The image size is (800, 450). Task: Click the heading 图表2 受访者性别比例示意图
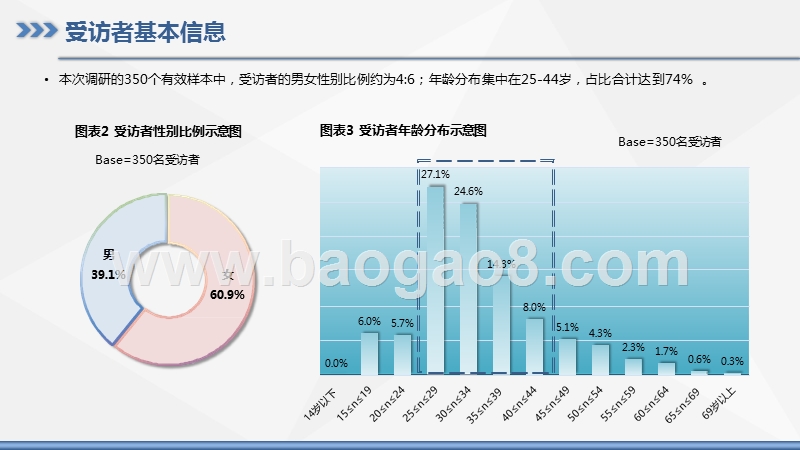point(158,132)
